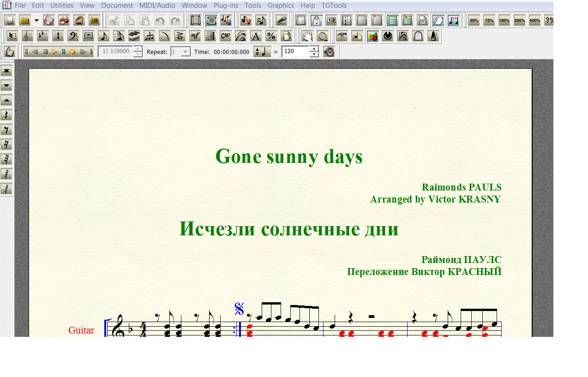
Task: Pick the eighth rest palette button
Action: [x=6, y=130]
